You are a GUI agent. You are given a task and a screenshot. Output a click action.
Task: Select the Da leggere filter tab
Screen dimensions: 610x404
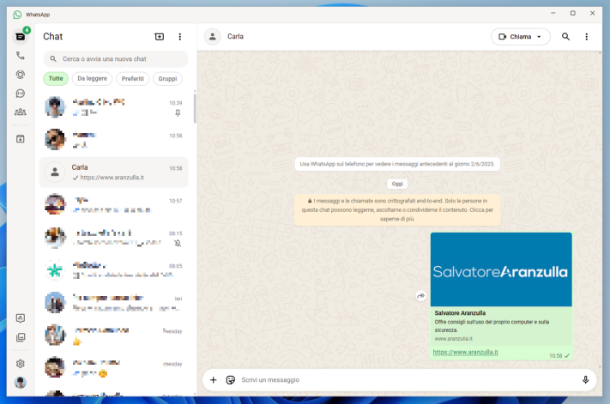coord(92,79)
